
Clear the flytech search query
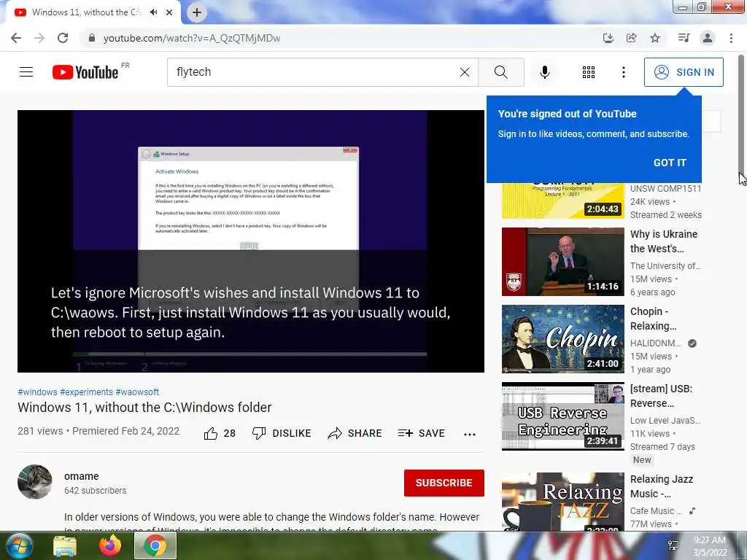point(465,72)
